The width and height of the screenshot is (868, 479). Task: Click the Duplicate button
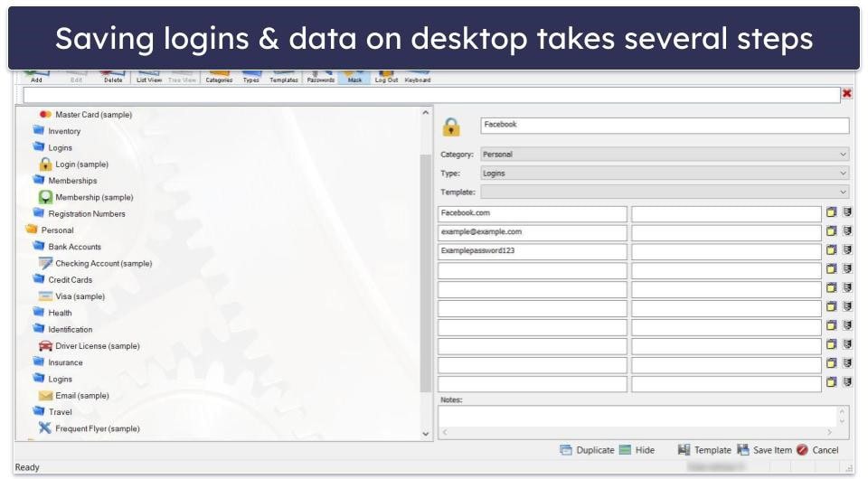click(588, 450)
